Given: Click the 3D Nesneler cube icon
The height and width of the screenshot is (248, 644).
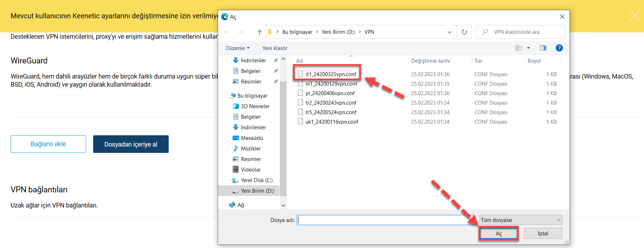Looking at the screenshot, I should (x=236, y=106).
